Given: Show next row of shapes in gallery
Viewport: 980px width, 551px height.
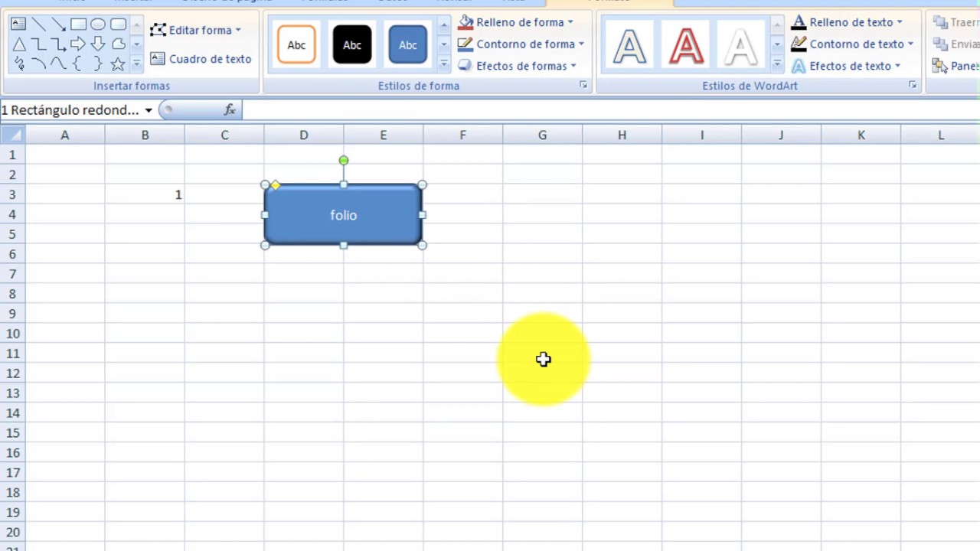Looking at the screenshot, I should pos(136,44).
